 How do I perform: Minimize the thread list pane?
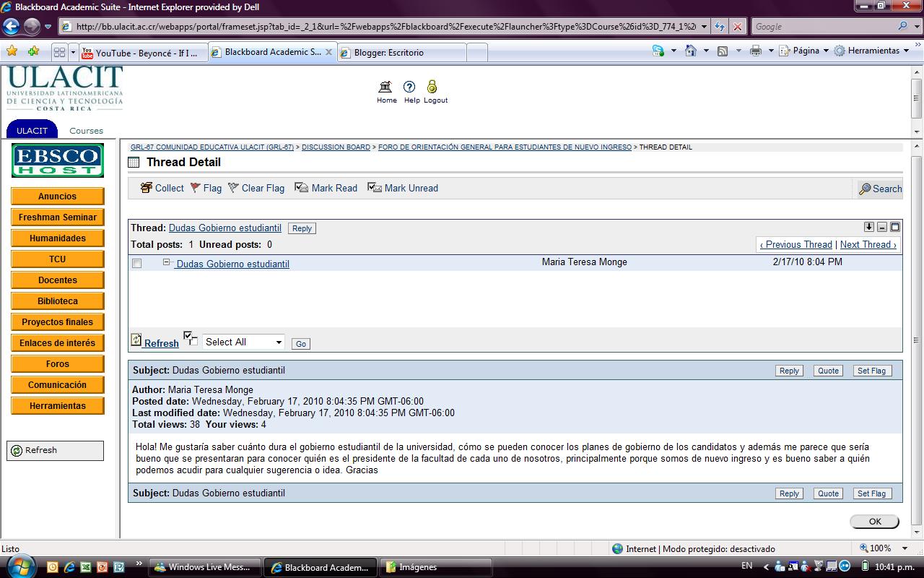click(882, 227)
